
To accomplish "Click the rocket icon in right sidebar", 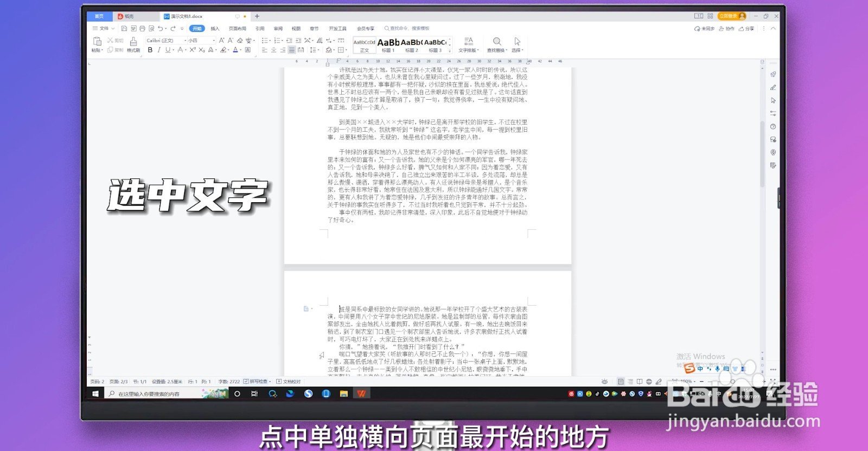I will point(773,74).
